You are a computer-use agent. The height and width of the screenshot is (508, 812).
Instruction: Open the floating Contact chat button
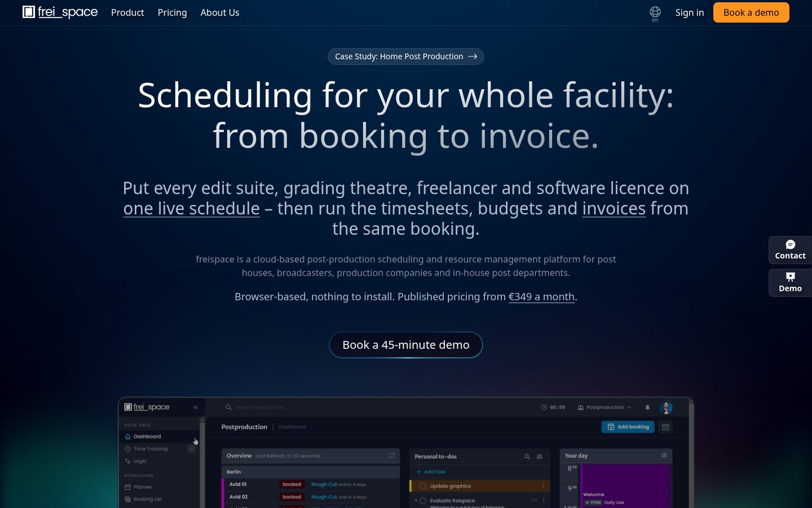[x=790, y=250]
